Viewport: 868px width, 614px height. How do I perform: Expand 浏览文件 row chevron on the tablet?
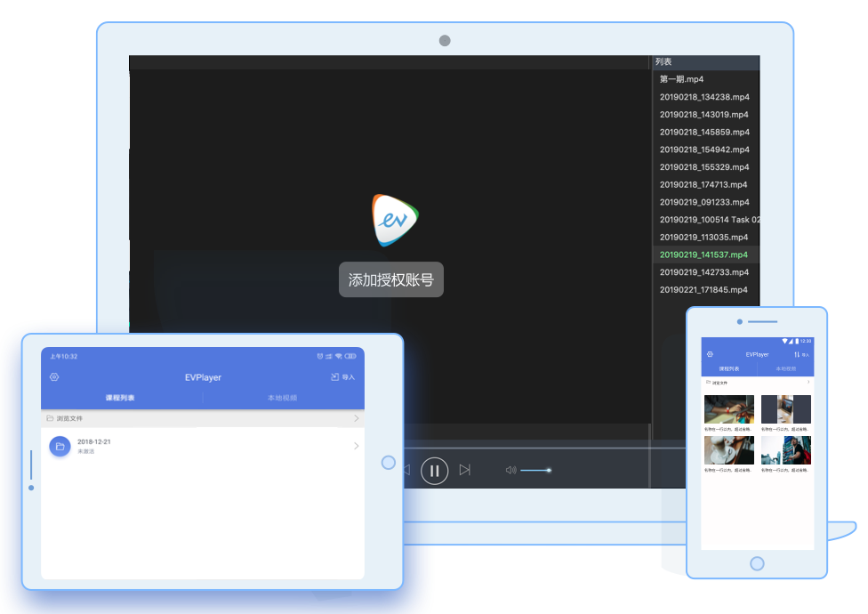(356, 417)
